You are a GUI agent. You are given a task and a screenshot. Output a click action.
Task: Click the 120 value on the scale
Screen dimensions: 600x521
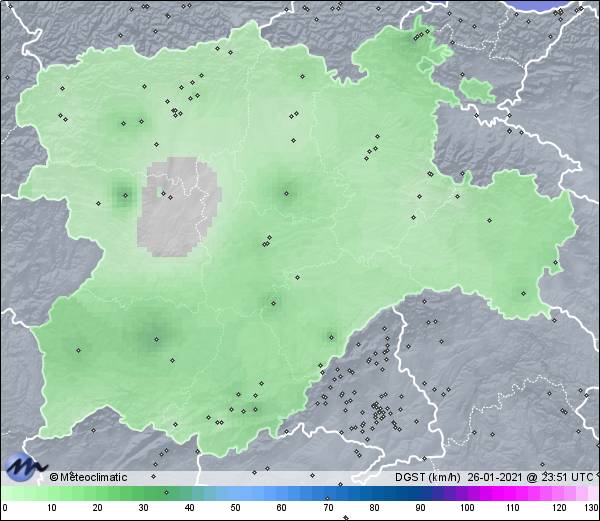click(559, 508)
